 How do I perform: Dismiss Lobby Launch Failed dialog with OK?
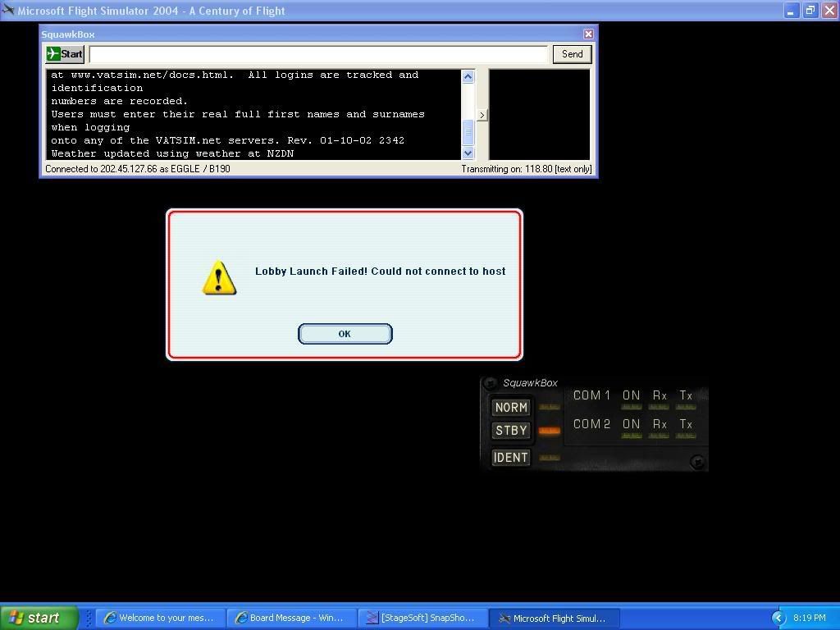click(345, 334)
